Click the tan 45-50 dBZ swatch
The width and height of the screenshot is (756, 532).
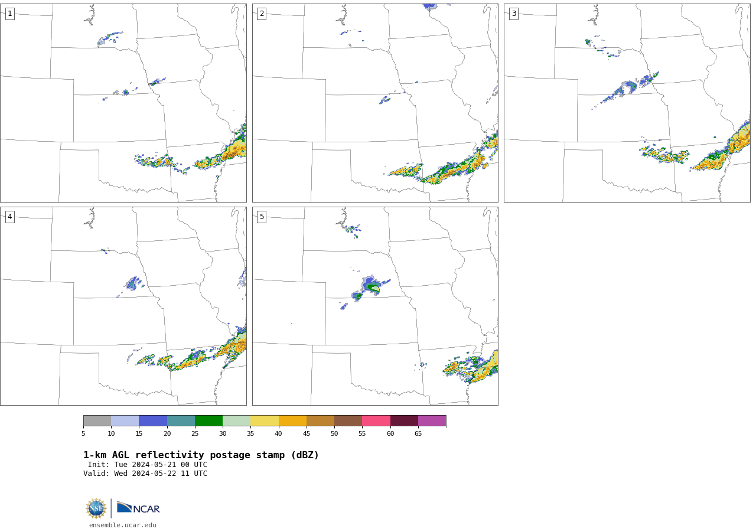320,420
